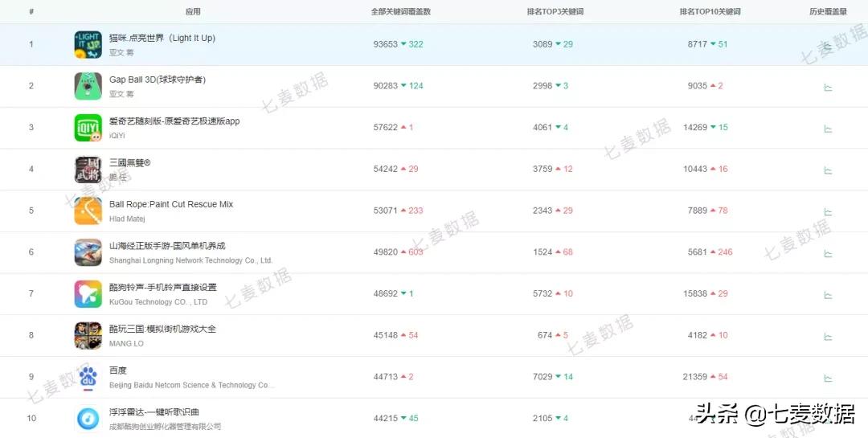Image resolution: width=868 pixels, height=438 pixels.
Task: Click TOP10 keyword value 15838
Action: tap(695, 293)
